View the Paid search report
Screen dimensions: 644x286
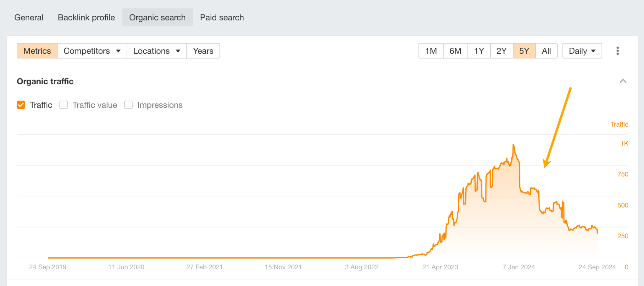[x=222, y=17]
